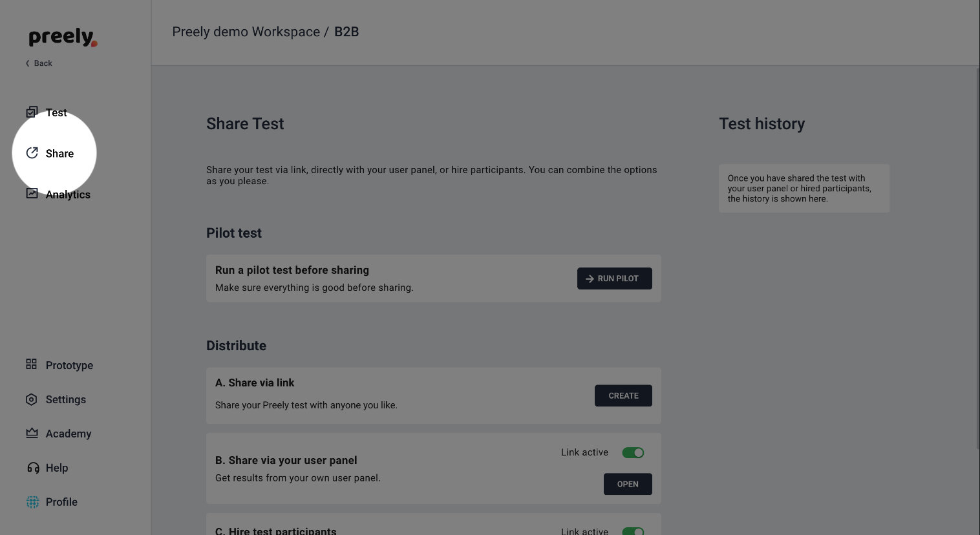Click the Test checklist icon
The height and width of the screenshot is (535, 980).
(32, 112)
